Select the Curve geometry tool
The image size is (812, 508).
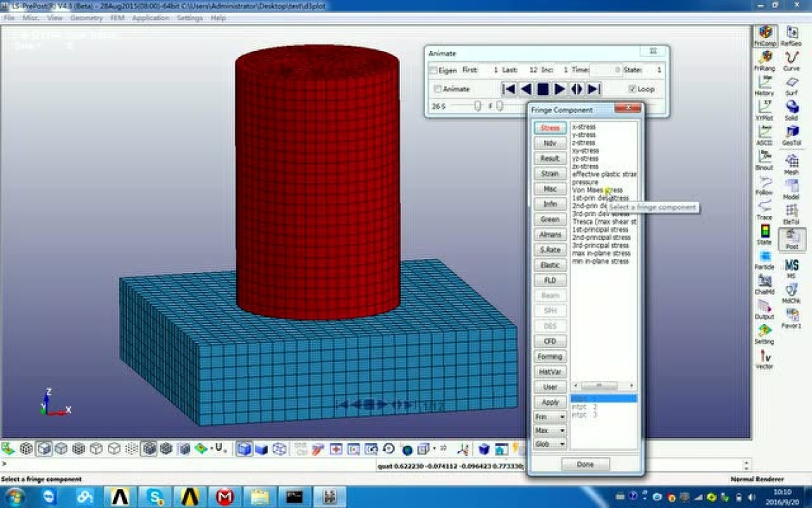click(792, 60)
